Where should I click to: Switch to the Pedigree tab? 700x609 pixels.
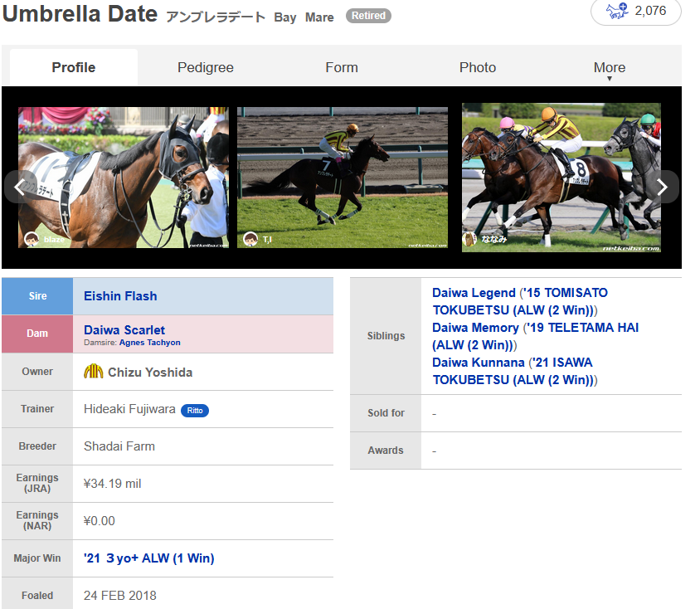pyautogui.click(x=206, y=67)
